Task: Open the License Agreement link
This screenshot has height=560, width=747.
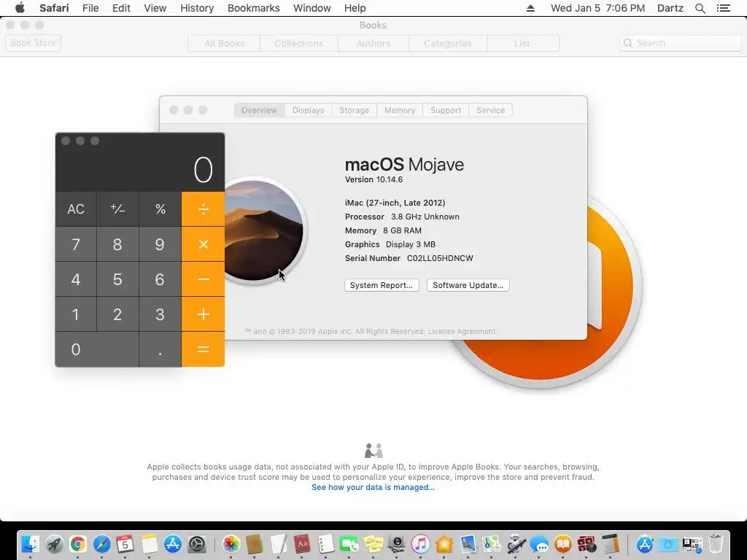Action: tap(462, 332)
